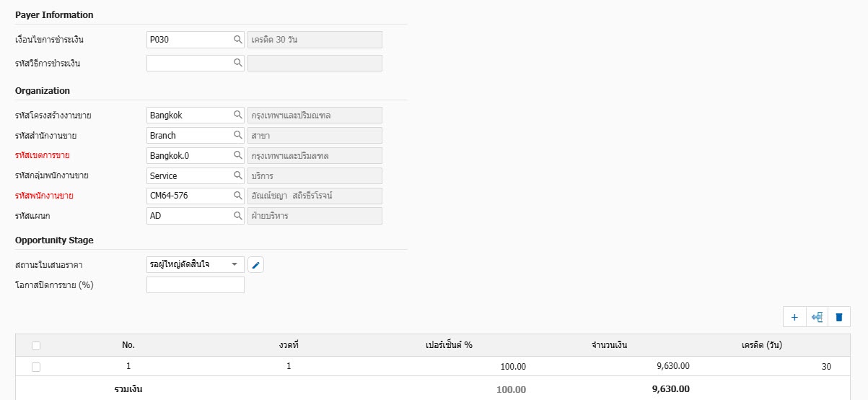Click the insert row icon between plus and trash
Image resolution: width=868 pixels, height=400 pixels.
(817, 317)
